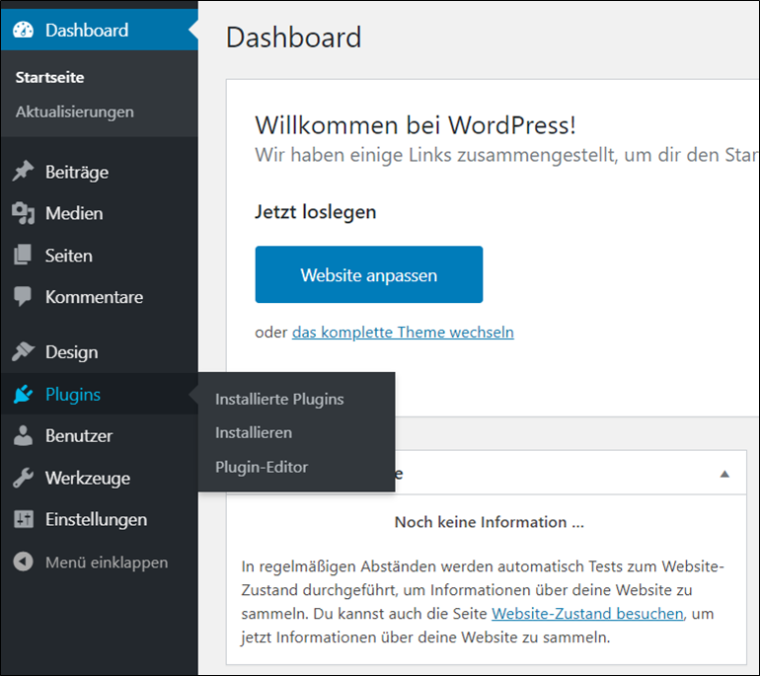Select the Startseite submenu item
The height and width of the screenshot is (676, 760).
pyautogui.click(x=49, y=77)
